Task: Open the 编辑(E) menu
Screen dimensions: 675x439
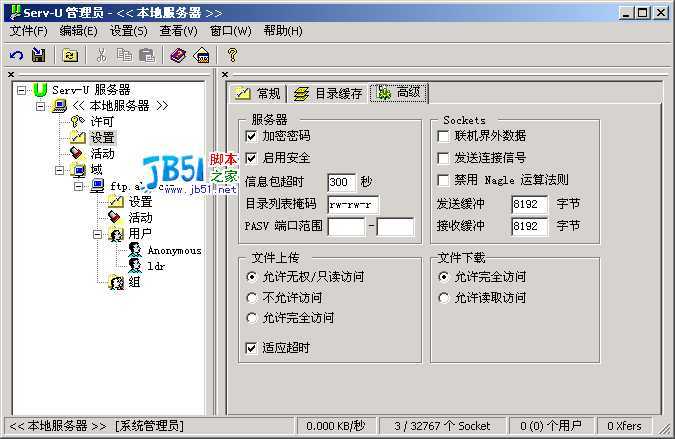Action: coord(78,31)
